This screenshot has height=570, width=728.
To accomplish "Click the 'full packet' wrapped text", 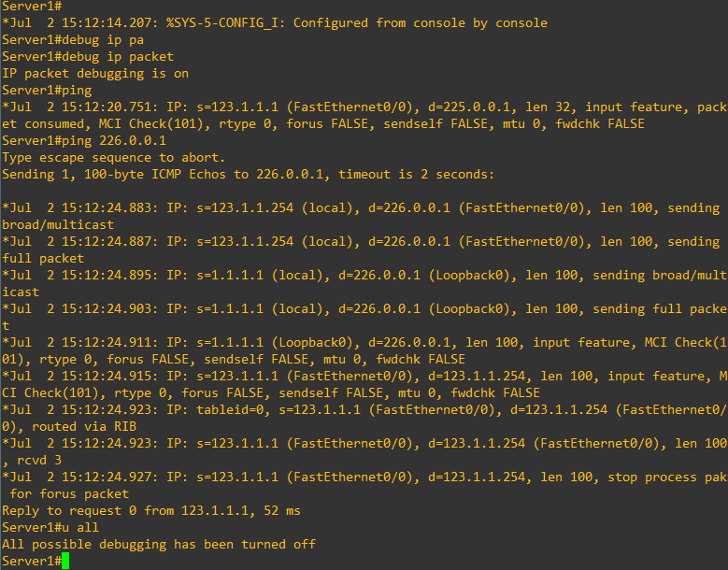I will [x=43, y=258].
